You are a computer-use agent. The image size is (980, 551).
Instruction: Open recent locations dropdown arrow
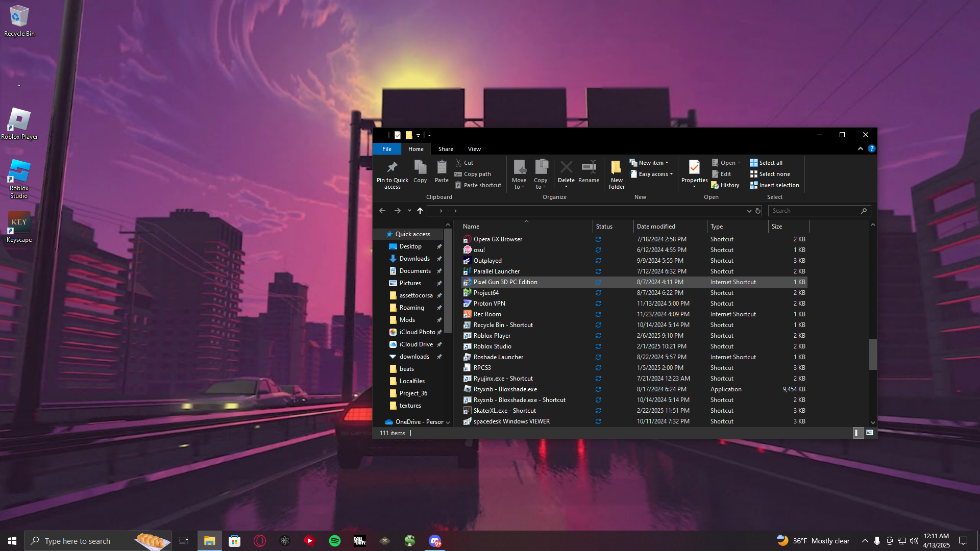(x=409, y=211)
